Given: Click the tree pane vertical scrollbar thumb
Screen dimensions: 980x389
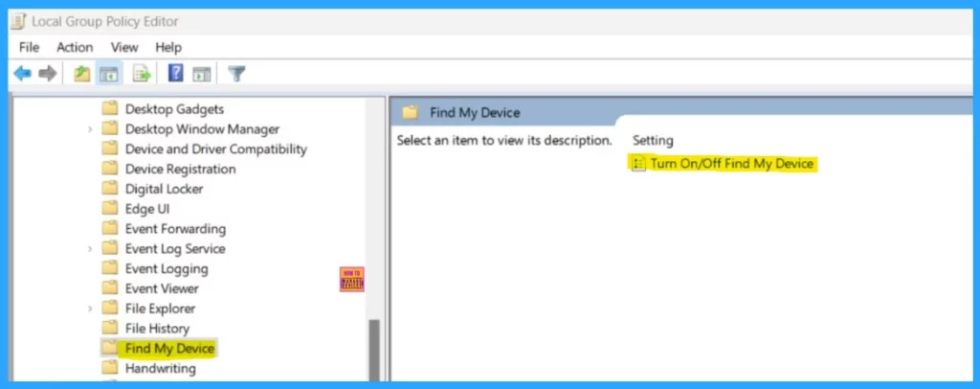Looking at the screenshot, I should 374,351.
